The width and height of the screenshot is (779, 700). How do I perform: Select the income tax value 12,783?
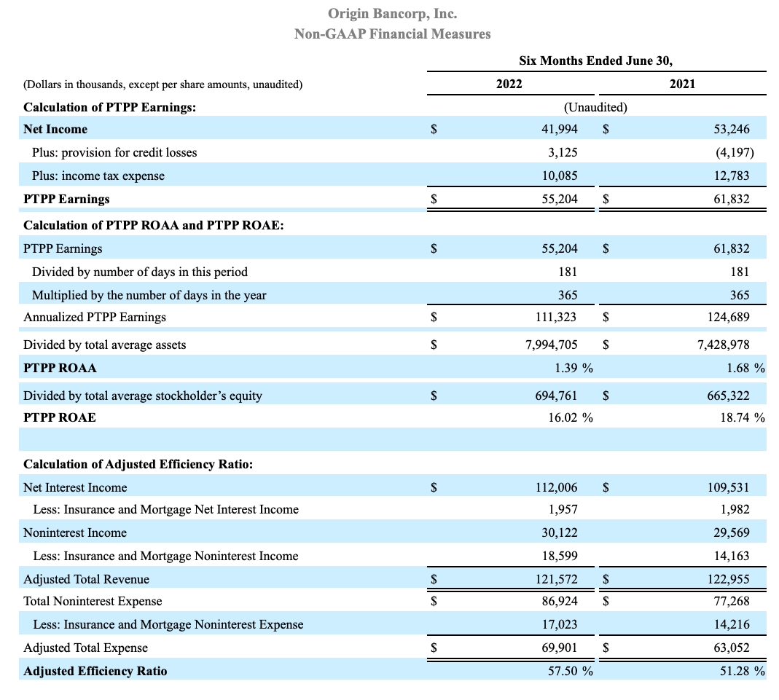(x=732, y=176)
